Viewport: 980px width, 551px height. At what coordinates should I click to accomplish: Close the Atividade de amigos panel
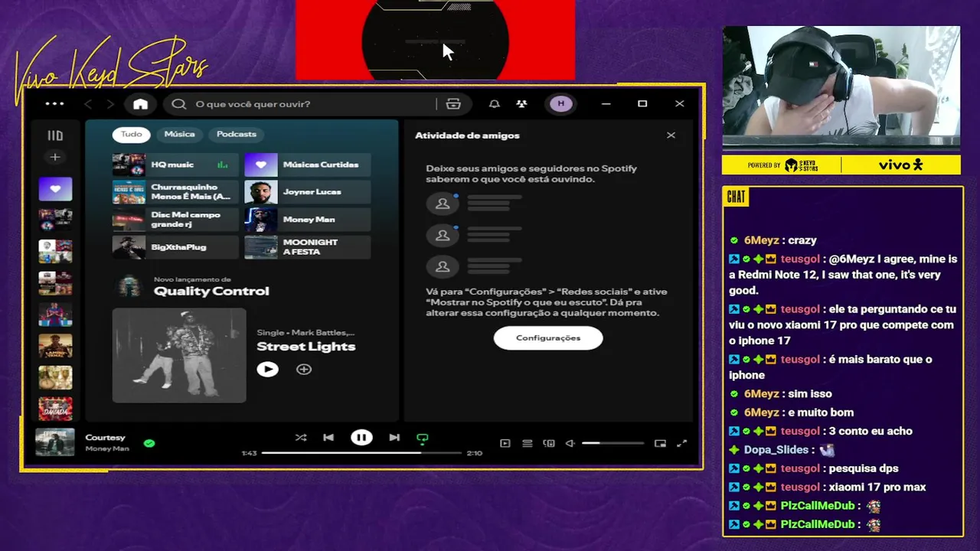671,135
